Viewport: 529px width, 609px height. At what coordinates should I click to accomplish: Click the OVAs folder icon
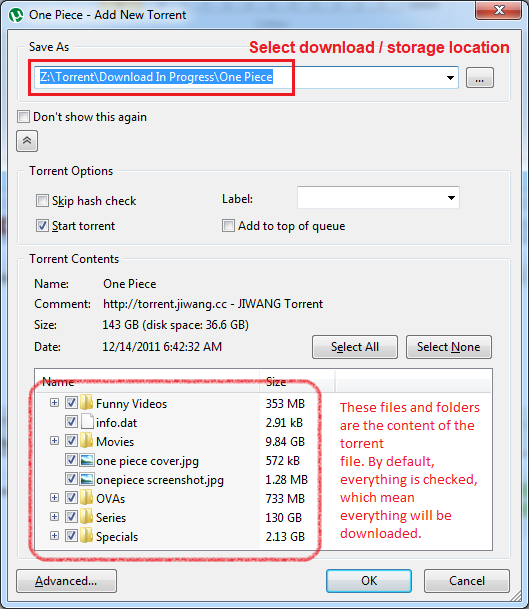click(x=86, y=498)
